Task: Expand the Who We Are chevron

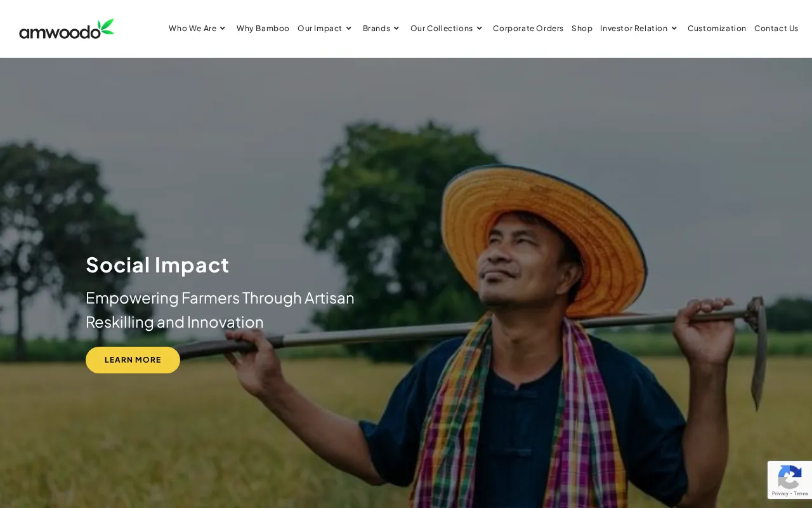Action: 222,29
